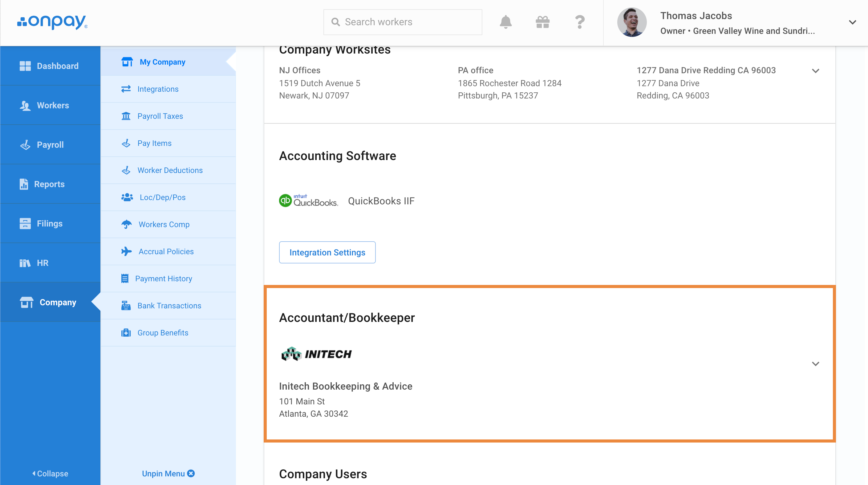Click the Company Users heading

click(323, 474)
